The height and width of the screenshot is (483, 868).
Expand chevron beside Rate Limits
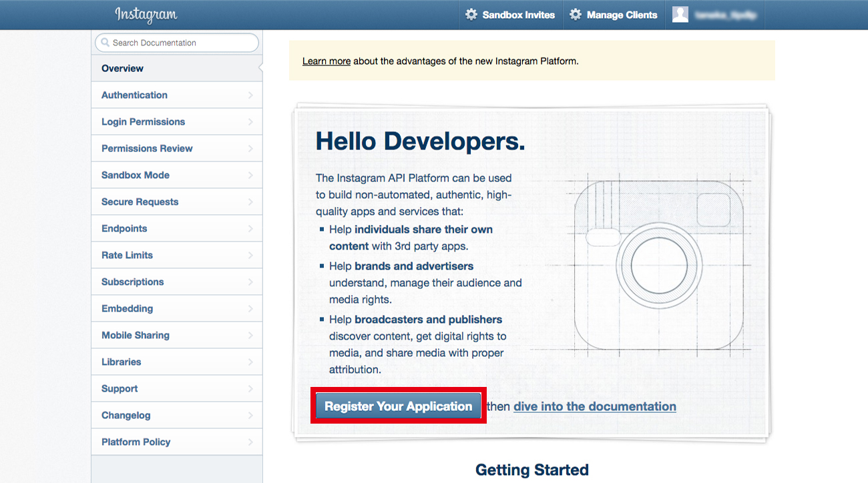click(x=250, y=255)
